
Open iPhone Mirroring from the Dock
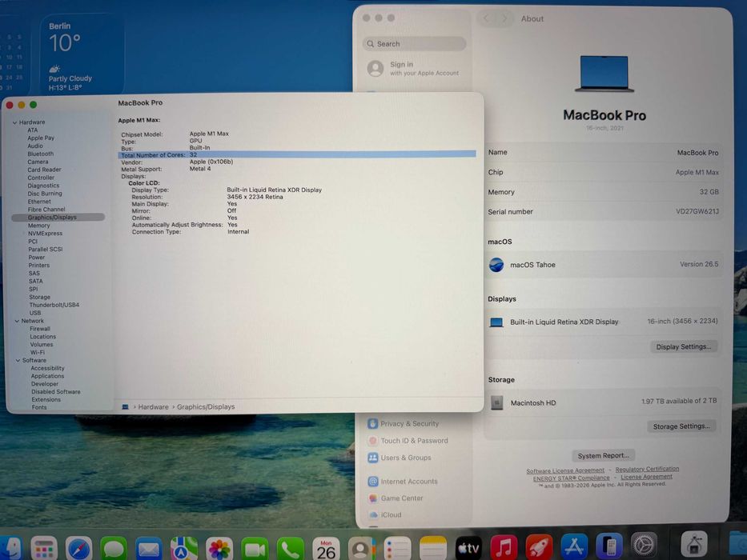point(609,546)
